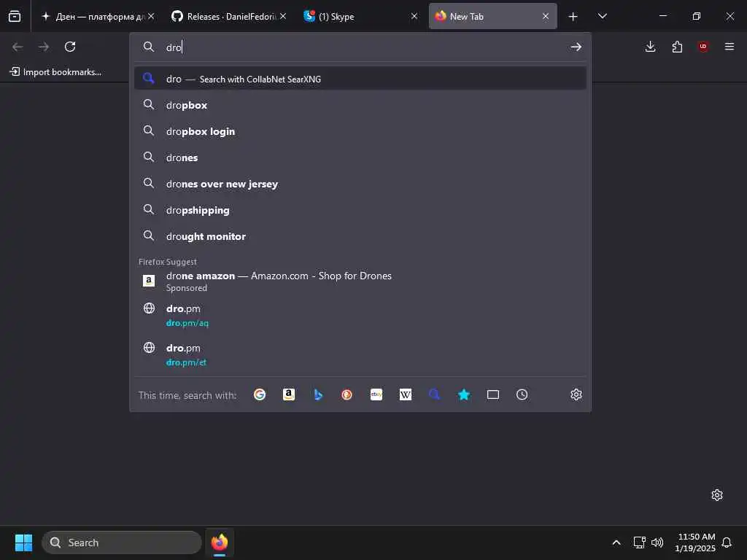747x560 pixels.
Task: Open sponsored 'drone amazon' suggestion
Action: (360, 281)
